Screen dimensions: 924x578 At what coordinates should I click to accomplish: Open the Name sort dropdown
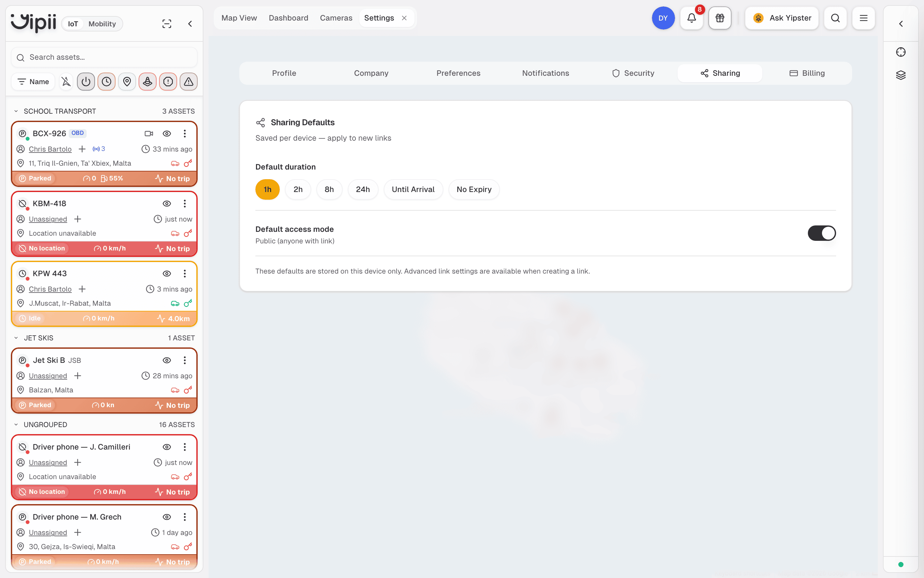click(33, 82)
